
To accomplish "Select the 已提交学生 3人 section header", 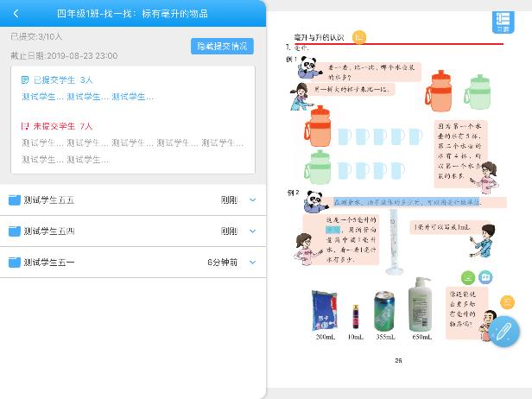I will tap(57, 80).
